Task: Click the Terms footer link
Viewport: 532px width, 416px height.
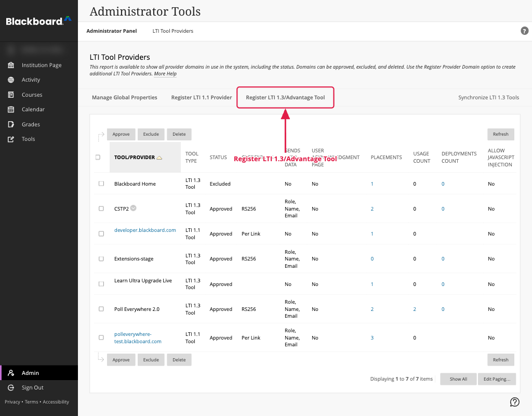Action: coord(32,402)
